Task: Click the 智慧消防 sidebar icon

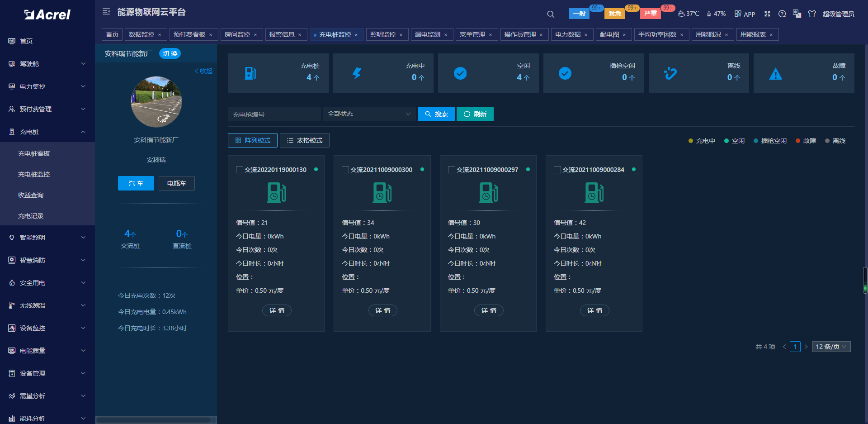Action: click(x=11, y=260)
